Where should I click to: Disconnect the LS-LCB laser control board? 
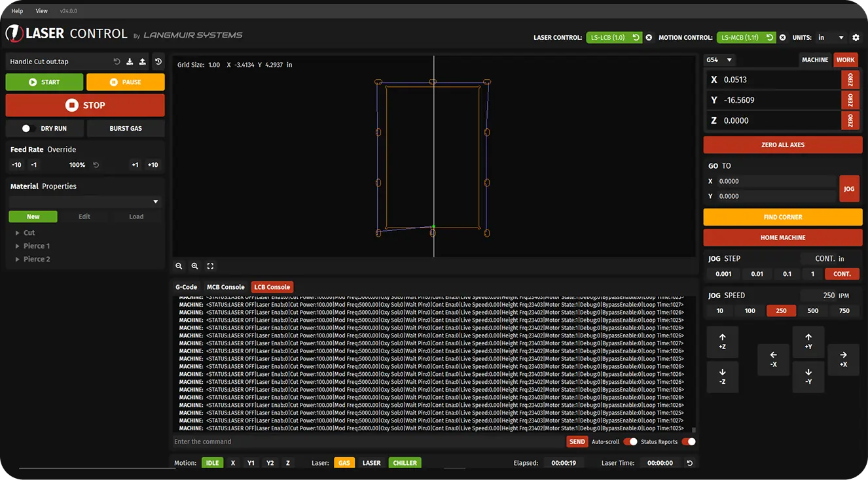pyautogui.click(x=649, y=38)
